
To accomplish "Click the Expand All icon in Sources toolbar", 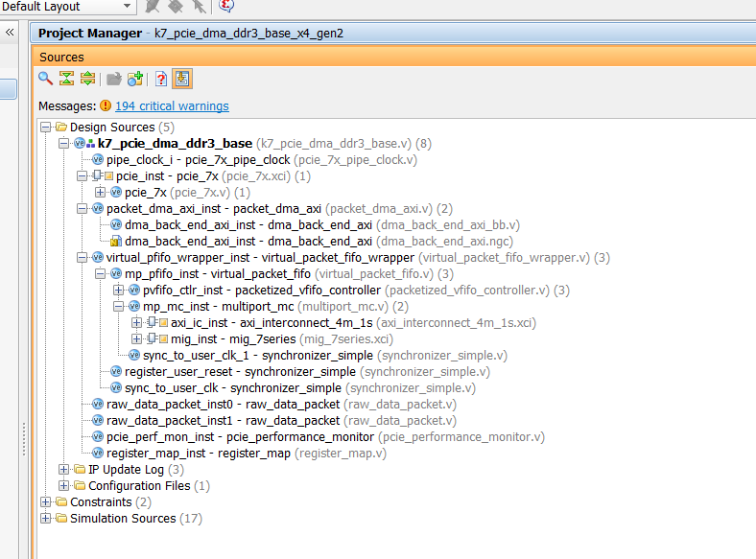I will [x=87, y=79].
